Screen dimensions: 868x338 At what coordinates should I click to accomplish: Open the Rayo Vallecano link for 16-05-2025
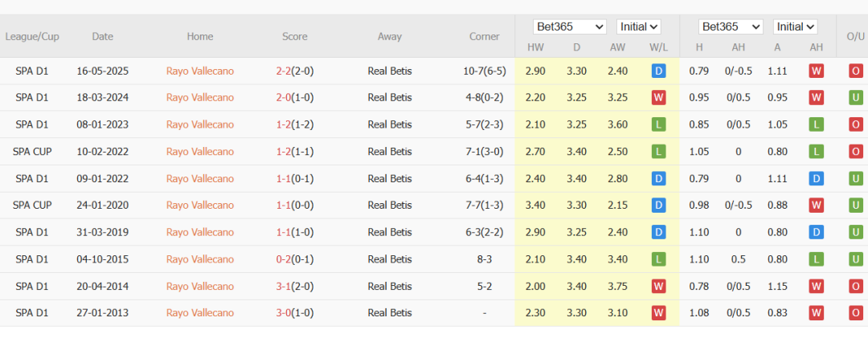[x=200, y=71]
